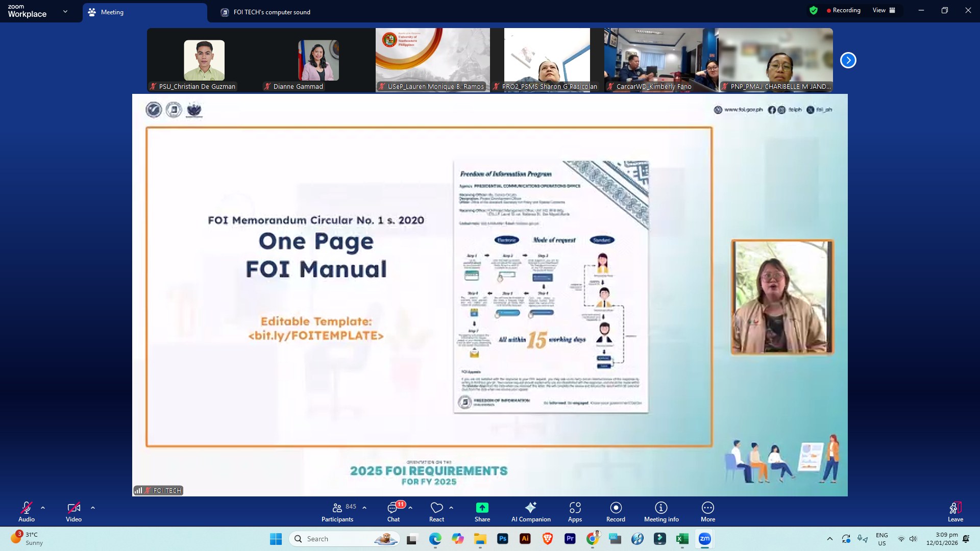Turn on the camera with Video button
Image resolution: width=980 pixels, height=551 pixels.
coord(73,512)
